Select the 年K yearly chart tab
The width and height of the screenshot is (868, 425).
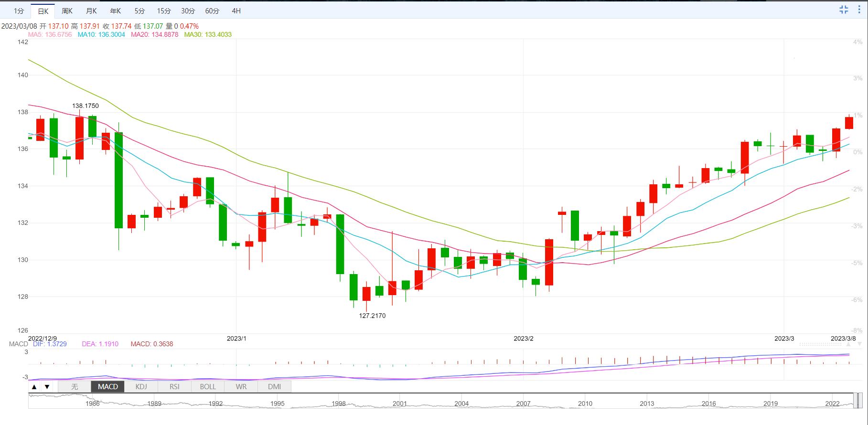[x=116, y=11]
